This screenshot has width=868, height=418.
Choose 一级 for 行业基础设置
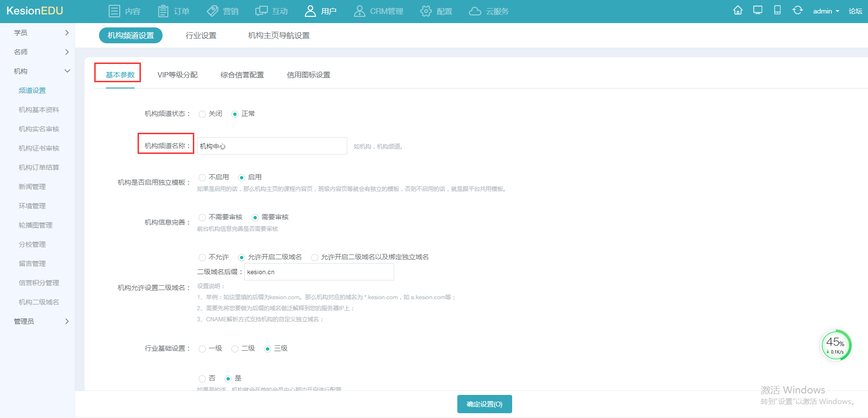coord(202,349)
